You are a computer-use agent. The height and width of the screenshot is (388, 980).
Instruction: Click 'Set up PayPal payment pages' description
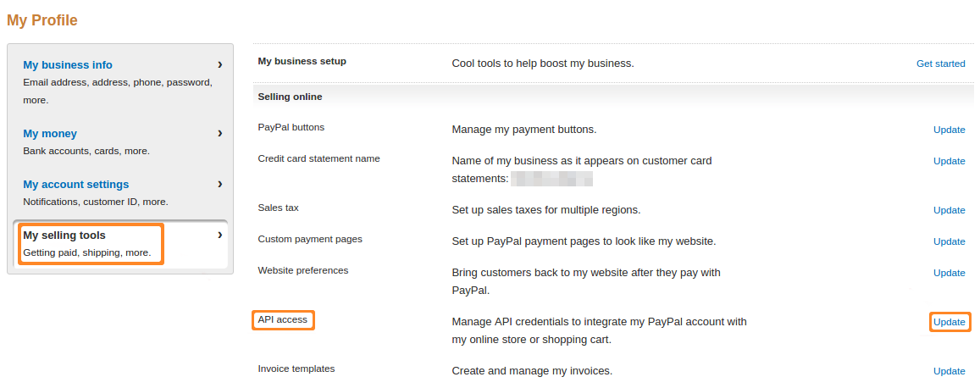pos(584,241)
